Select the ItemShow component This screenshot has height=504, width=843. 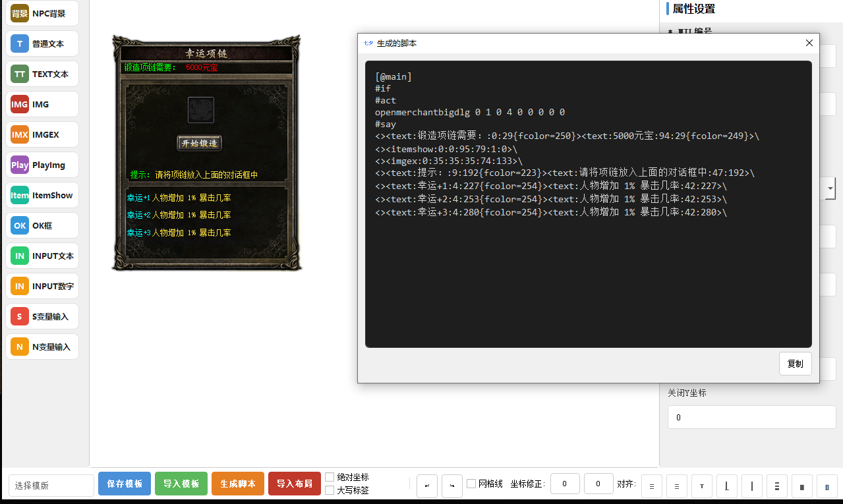42,195
